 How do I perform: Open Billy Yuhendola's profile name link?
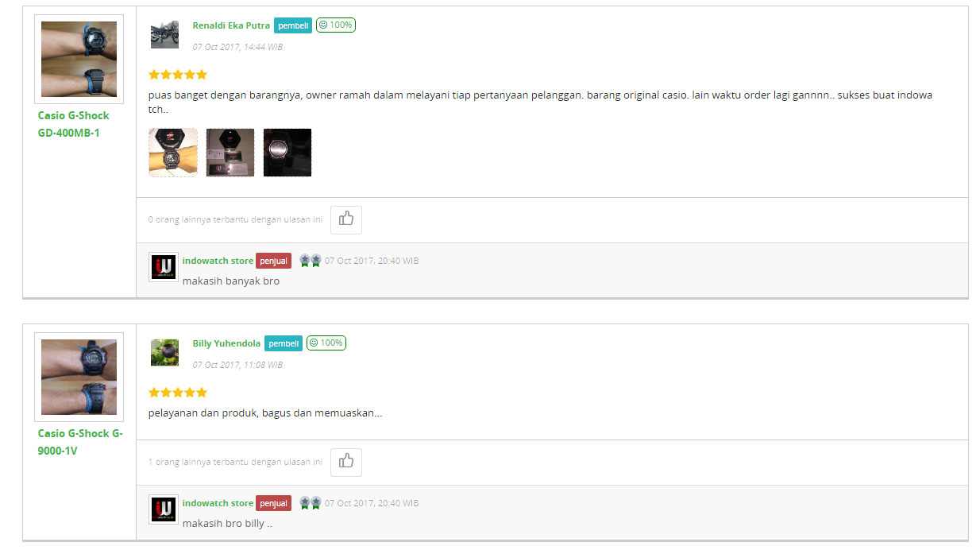[x=226, y=343]
